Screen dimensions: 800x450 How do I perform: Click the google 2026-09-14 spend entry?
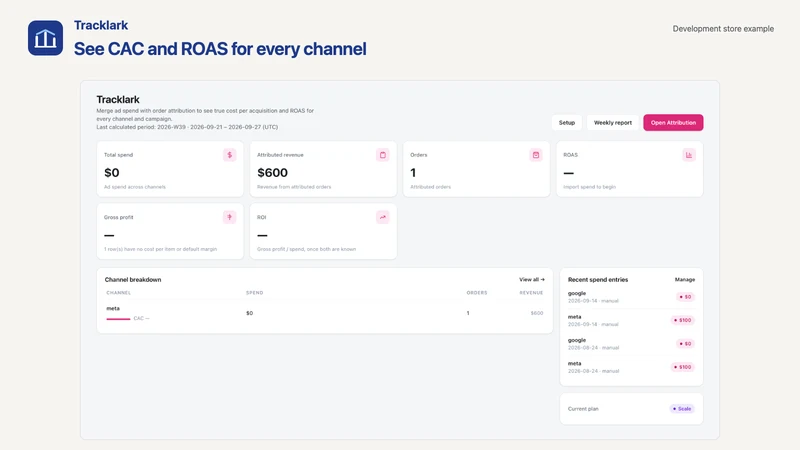pyautogui.click(x=631, y=297)
